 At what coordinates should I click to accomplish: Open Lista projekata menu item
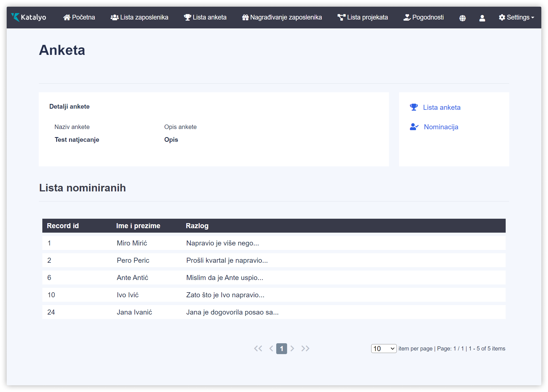[x=363, y=17]
